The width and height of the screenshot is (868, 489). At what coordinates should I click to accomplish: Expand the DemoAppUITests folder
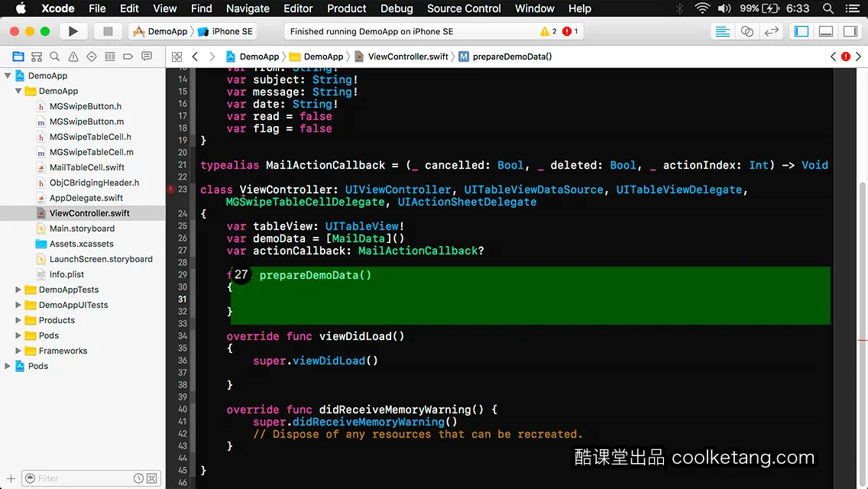coord(18,305)
